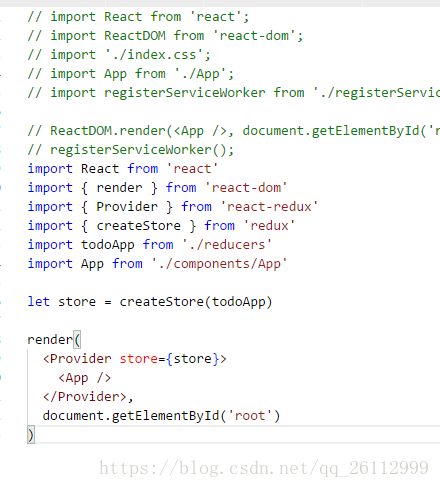Viewport: 440px width, 488px height.
Task: Click the commented line "// import React from 'react';"
Action: coord(138,17)
